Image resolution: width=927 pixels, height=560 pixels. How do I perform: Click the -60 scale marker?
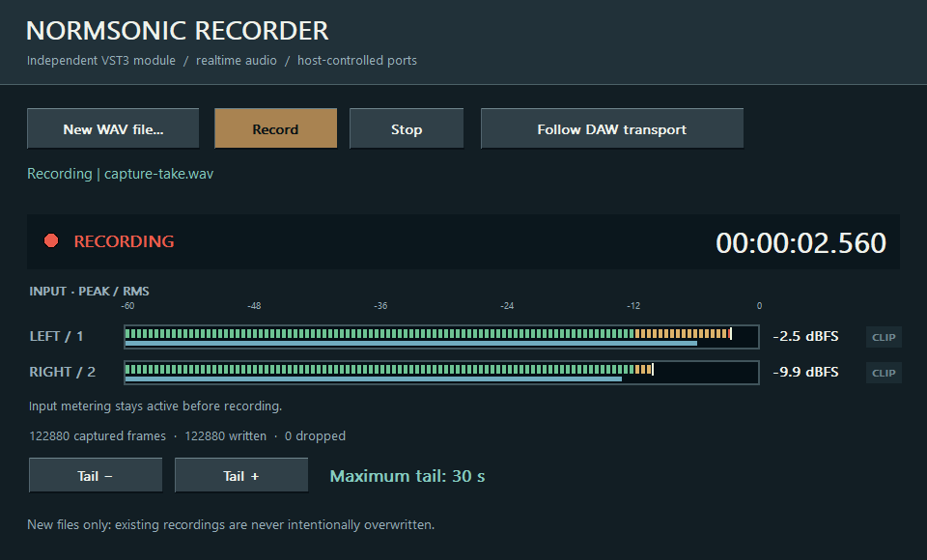tap(127, 306)
